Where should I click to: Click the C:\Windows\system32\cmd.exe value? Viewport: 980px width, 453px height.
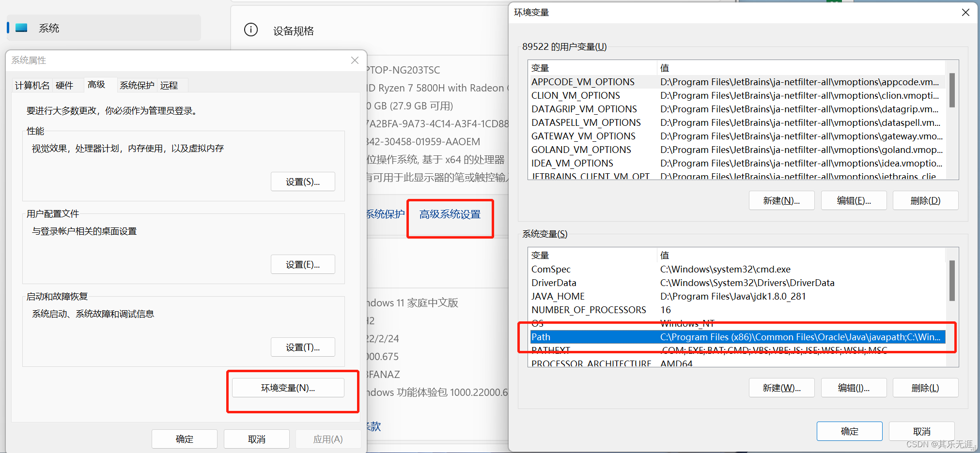[x=725, y=269]
